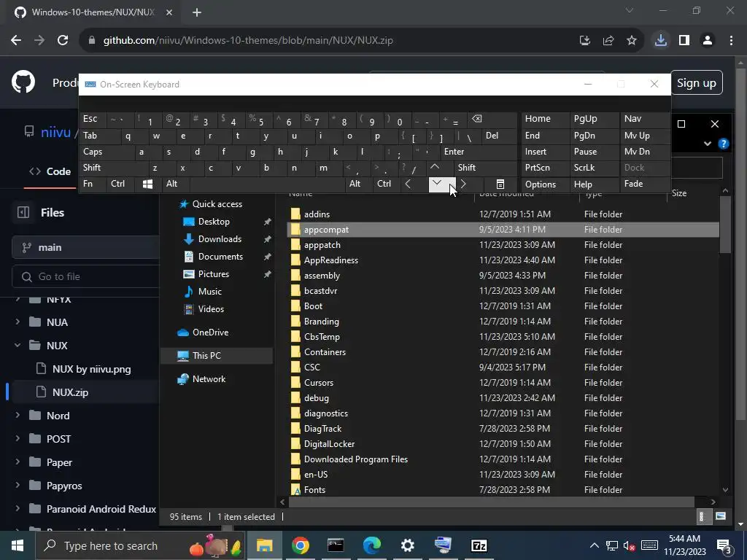747x560 pixels.
Task: Open the Code tab on GitHub
Action: [50, 171]
